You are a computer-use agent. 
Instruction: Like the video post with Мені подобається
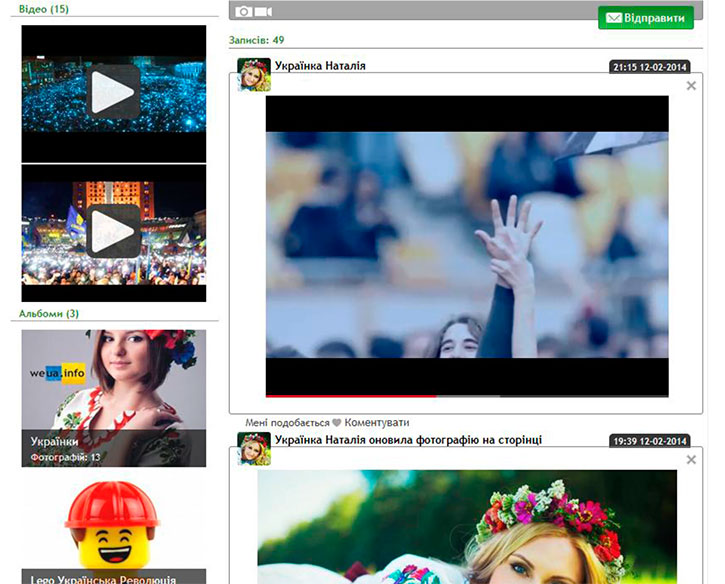tap(287, 423)
